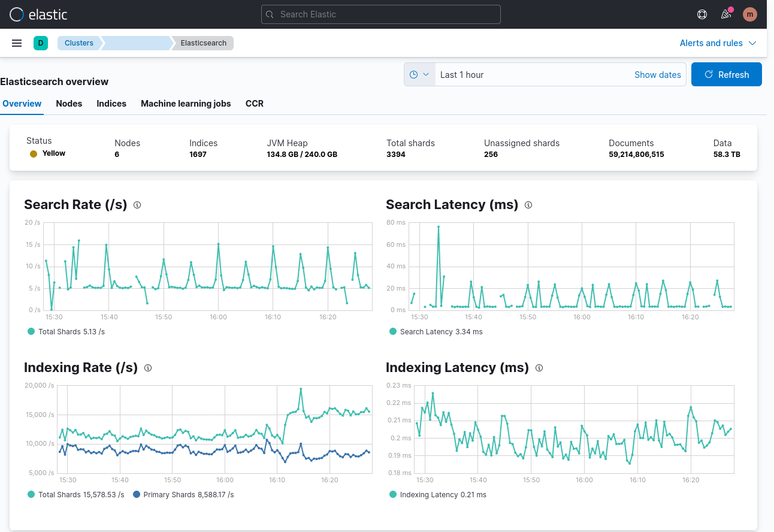774x532 pixels.
Task: Switch to the Nodes tab
Action: (x=69, y=104)
